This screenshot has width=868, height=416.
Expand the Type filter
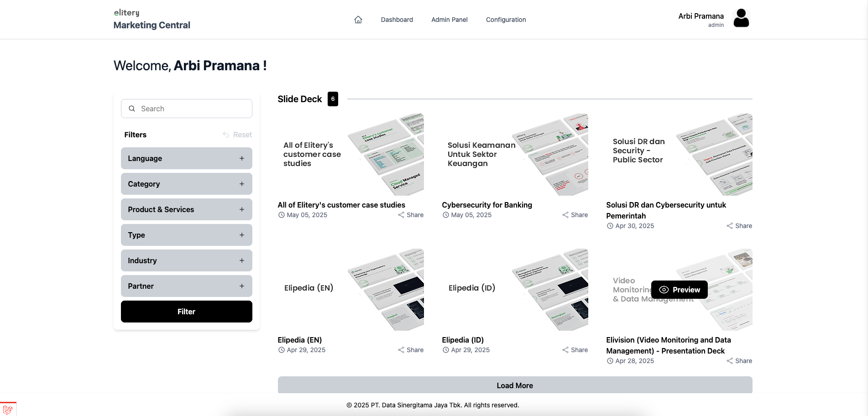[187, 235]
